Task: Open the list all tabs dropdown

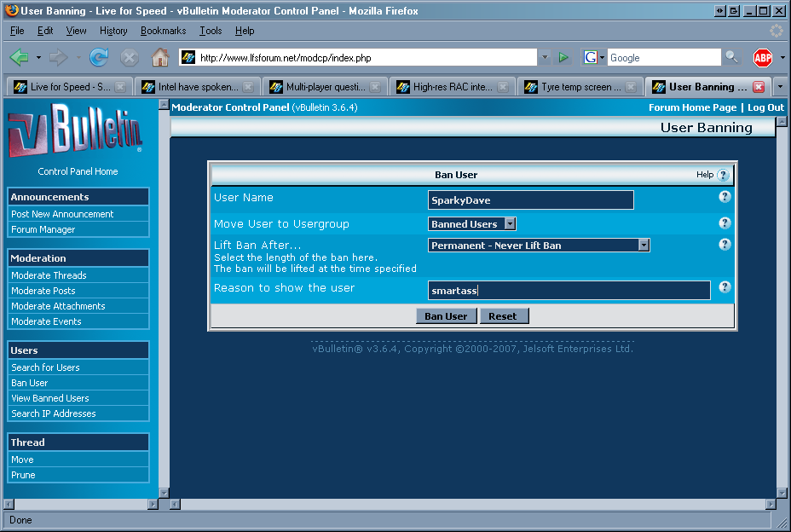Action: click(x=780, y=87)
